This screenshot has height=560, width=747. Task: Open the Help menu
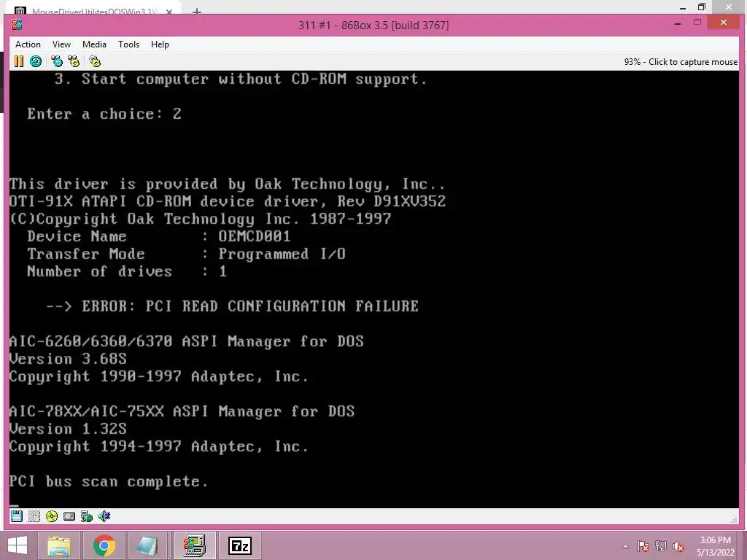[x=160, y=44]
